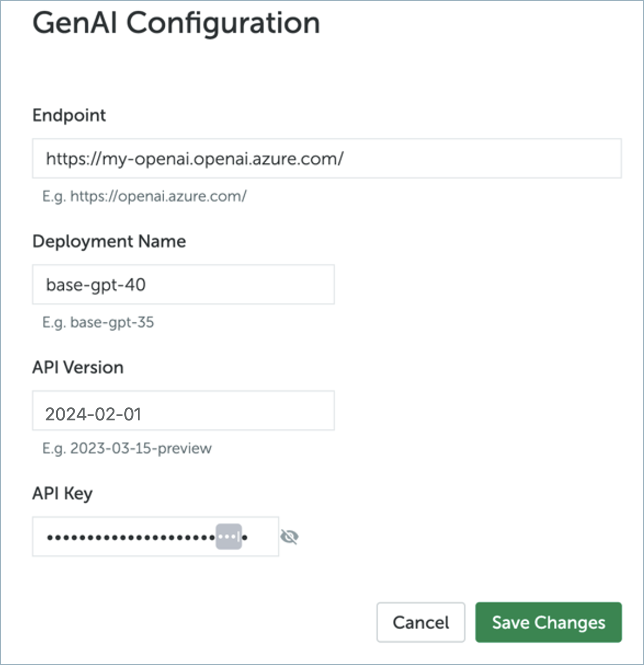Click the password manager icon in API Key

tap(229, 537)
